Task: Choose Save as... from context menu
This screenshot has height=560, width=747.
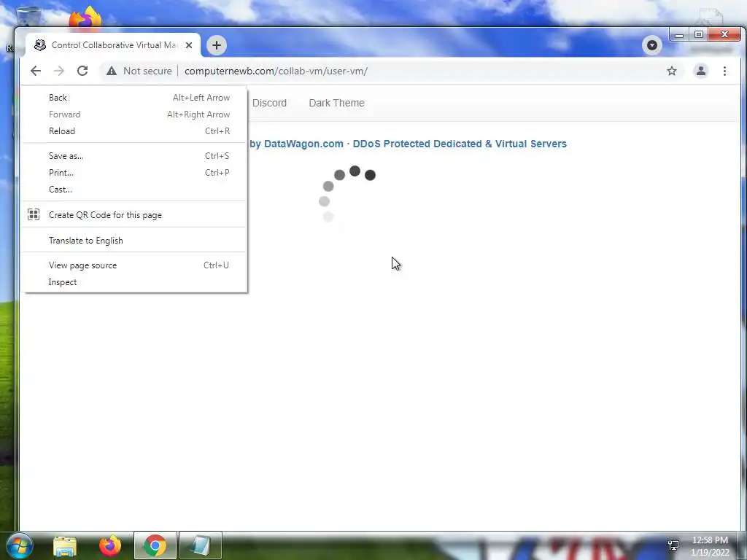Action: (134, 156)
